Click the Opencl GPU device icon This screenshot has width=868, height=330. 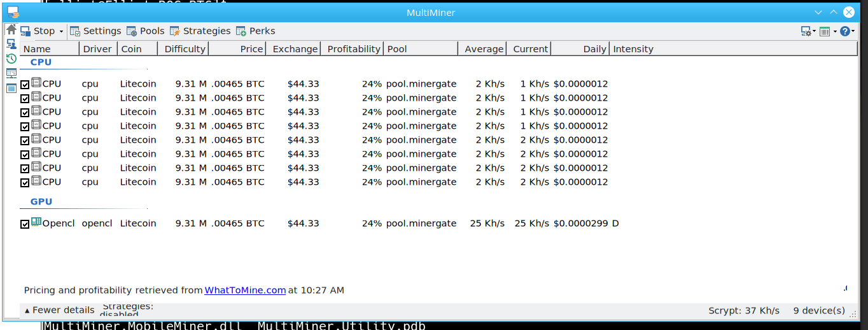pyautogui.click(x=36, y=222)
